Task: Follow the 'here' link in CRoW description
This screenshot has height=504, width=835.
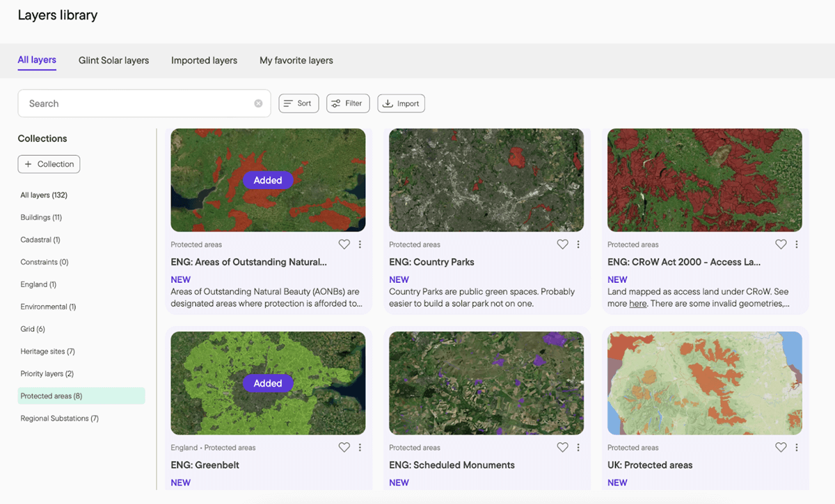Action: click(x=637, y=304)
